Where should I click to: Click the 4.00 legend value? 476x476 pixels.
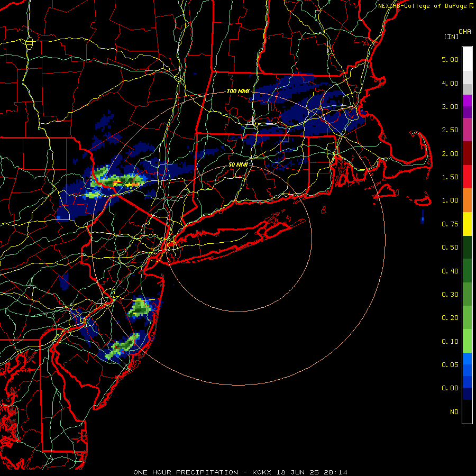[x=450, y=83]
